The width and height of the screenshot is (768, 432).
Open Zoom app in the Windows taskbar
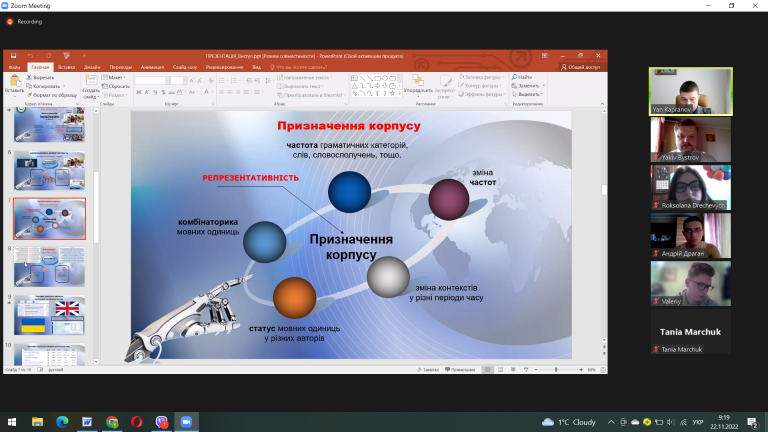pyautogui.click(x=186, y=422)
